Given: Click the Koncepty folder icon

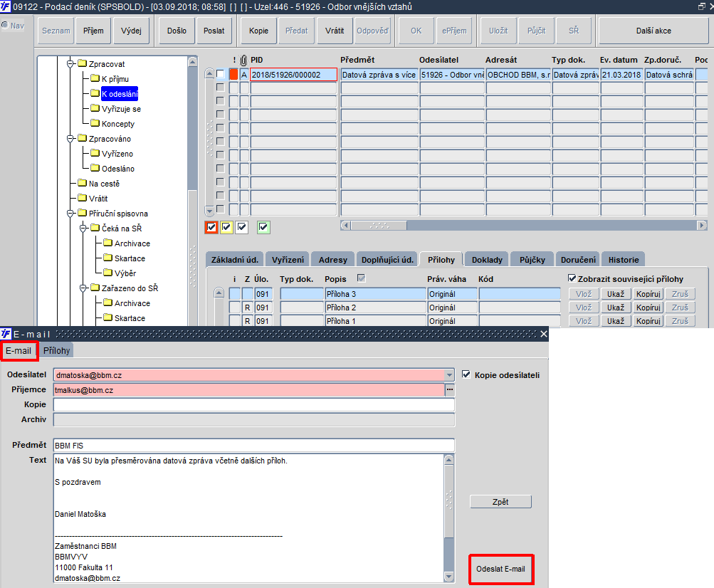Looking at the screenshot, I should tap(95, 123).
